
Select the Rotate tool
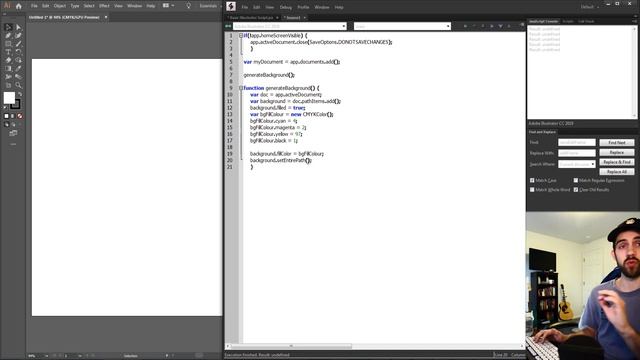[x=18, y=52]
